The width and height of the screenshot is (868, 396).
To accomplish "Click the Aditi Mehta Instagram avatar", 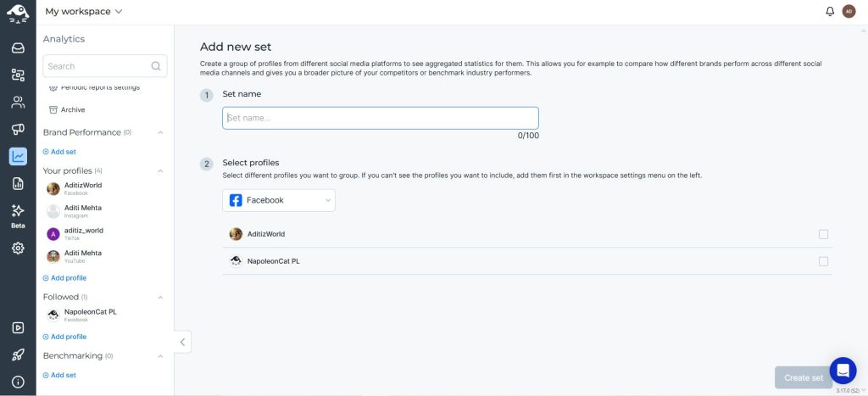I will (x=53, y=211).
